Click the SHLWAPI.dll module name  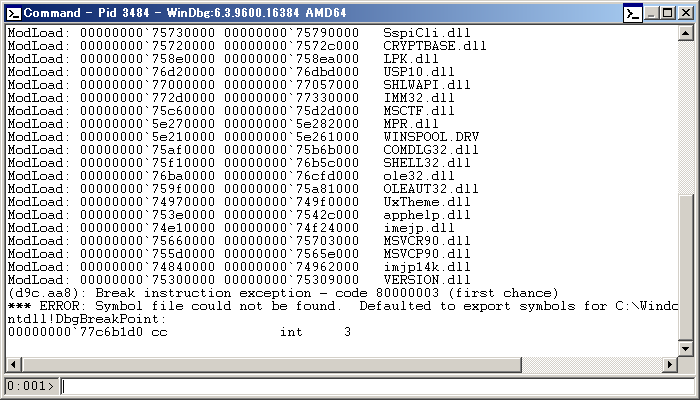426,85
